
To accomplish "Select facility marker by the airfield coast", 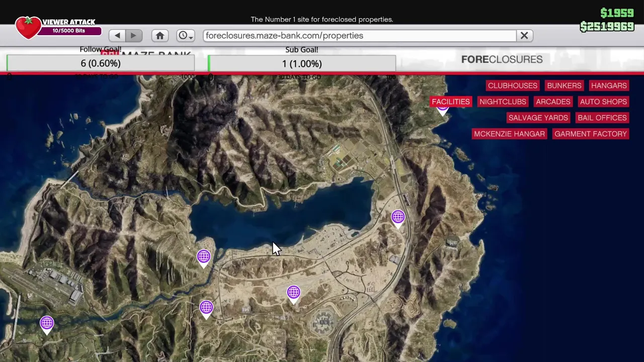I will [x=47, y=324].
